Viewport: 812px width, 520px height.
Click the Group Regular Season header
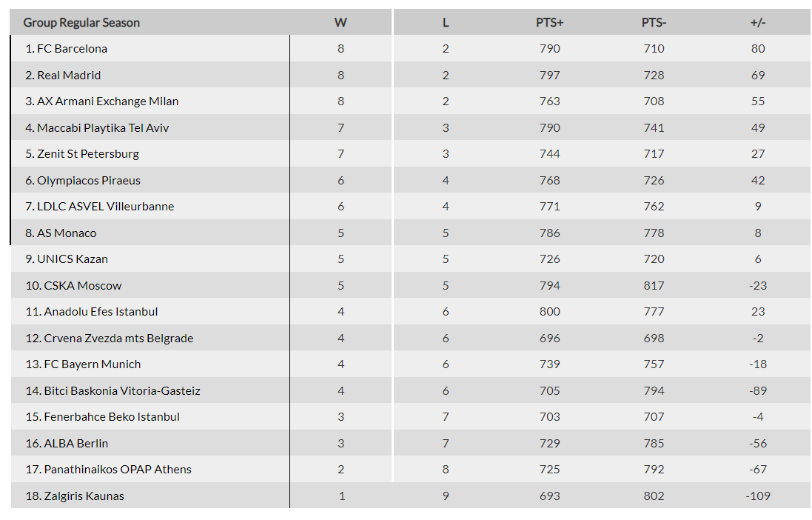[x=81, y=22]
